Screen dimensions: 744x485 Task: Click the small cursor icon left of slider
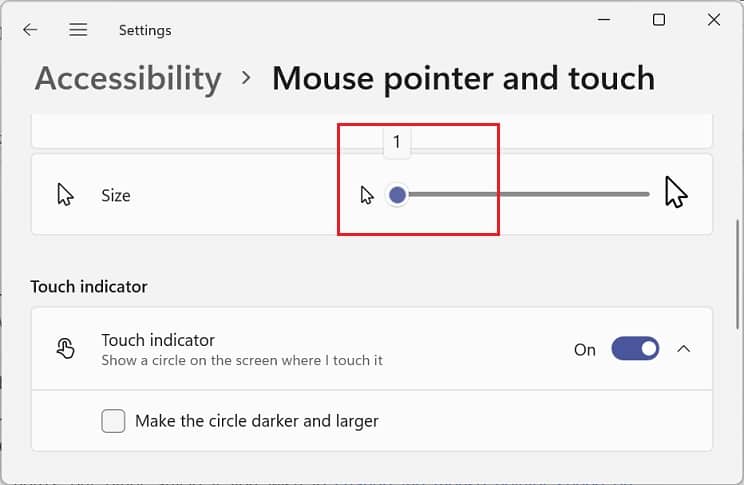367,194
